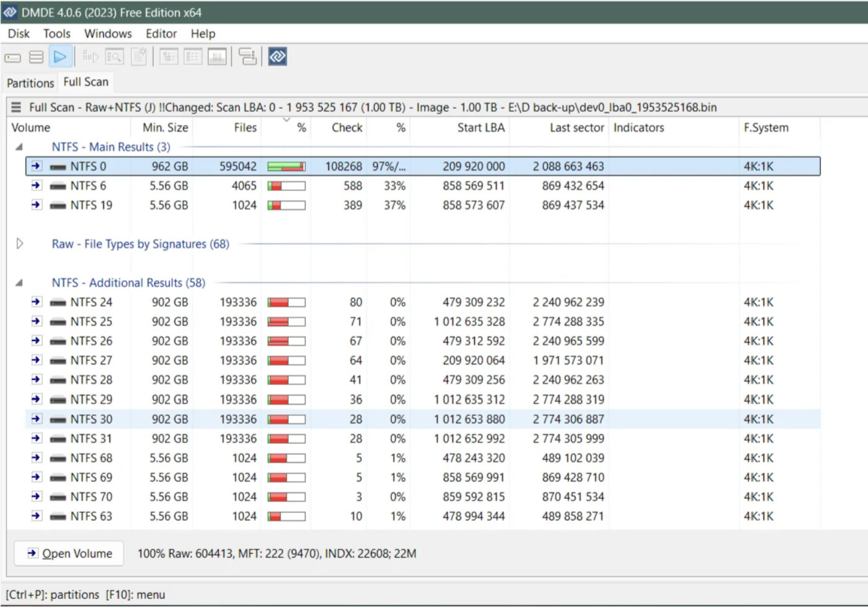Click the Raw - File Types by Signatures (68) link
Image resolution: width=868 pixels, height=607 pixels.
click(x=140, y=244)
